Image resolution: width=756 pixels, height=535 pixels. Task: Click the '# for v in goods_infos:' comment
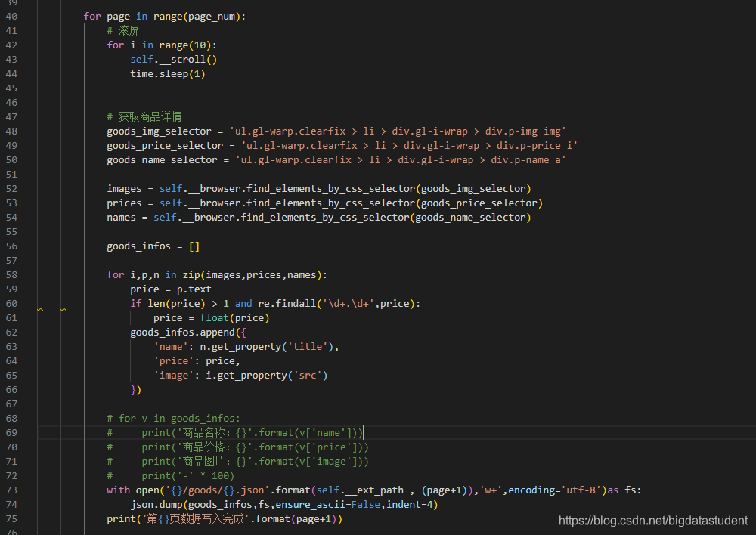click(x=174, y=419)
